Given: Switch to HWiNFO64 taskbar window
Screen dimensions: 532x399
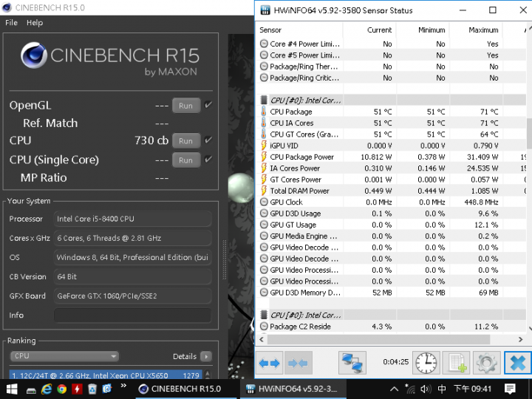Looking at the screenshot, I should point(293,389).
